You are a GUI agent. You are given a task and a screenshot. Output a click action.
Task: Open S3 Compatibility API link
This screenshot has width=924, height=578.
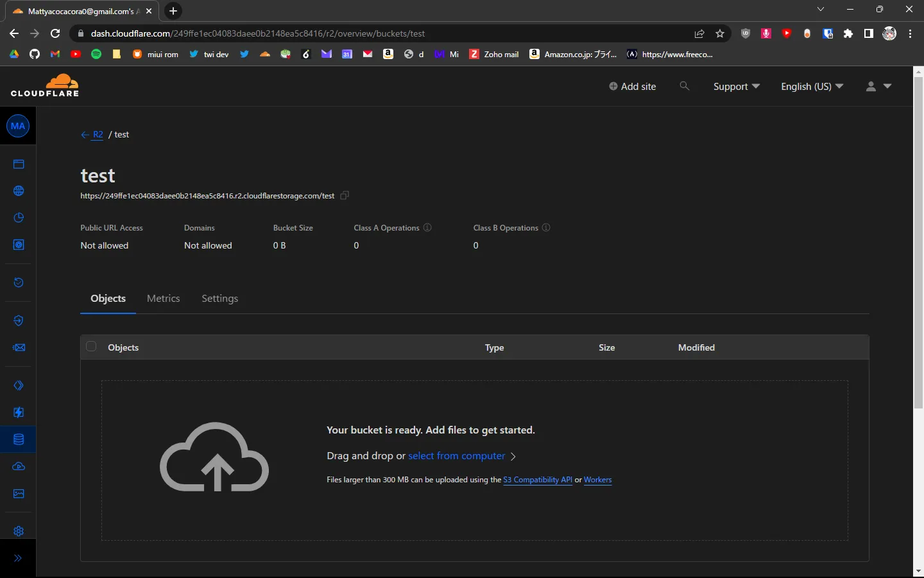[x=538, y=480]
